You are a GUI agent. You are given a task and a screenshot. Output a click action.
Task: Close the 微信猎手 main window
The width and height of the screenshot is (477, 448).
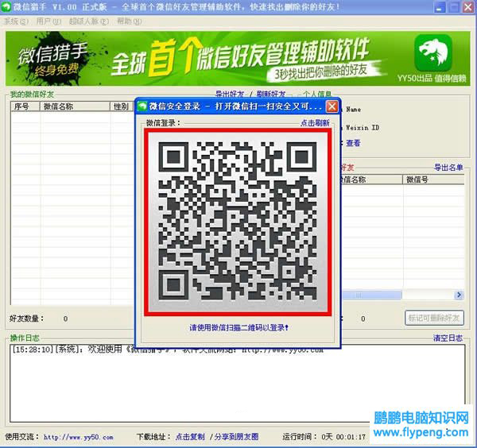point(469,7)
